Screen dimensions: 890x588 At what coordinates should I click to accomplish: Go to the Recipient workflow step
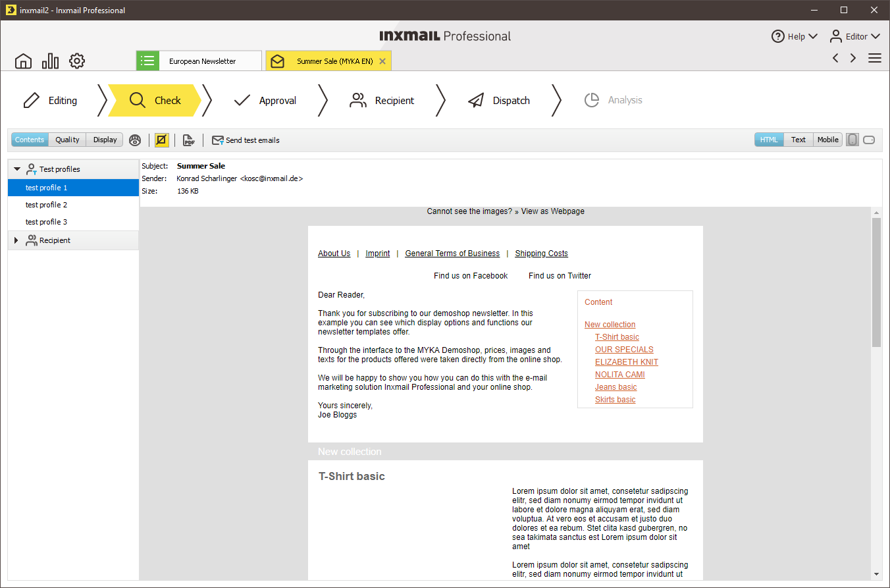tap(382, 100)
